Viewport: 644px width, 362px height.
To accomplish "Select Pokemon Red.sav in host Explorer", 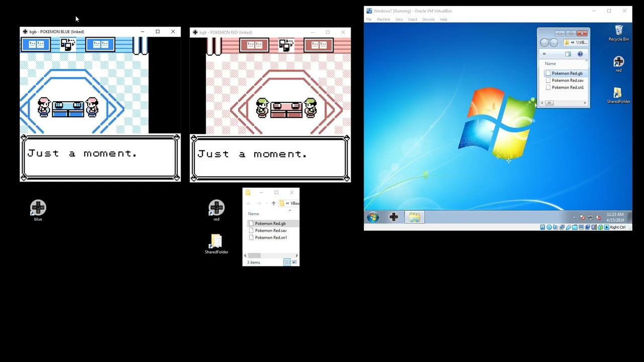I will (271, 230).
